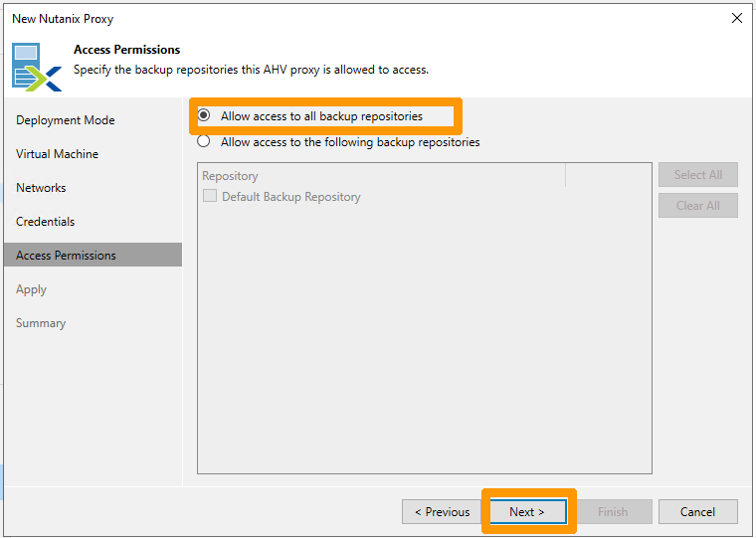756x538 pixels.
Task: Click the Select All button
Action: coord(698,174)
